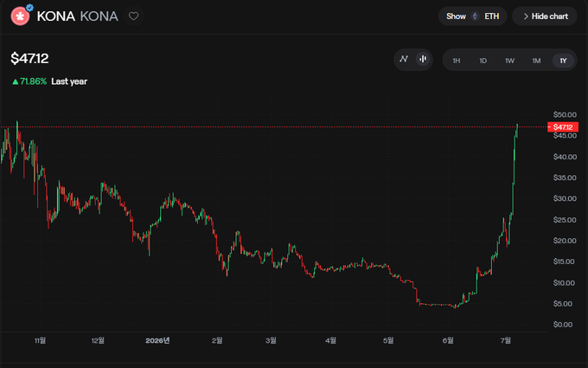Collapse chart with Hide chart button
This screenshot has width=588, height=368.
pyautogui.click(x=545, y=16)
